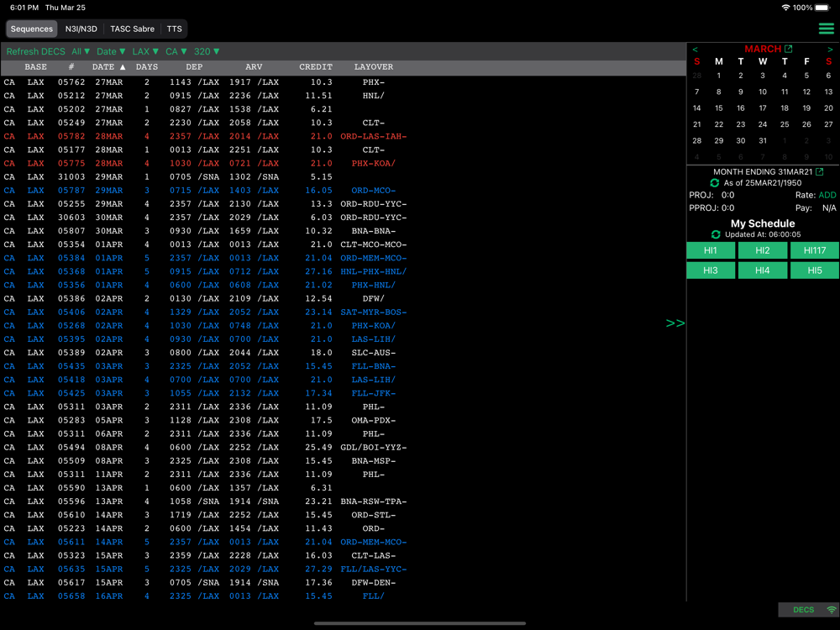The image size is (840, 630).
Task: Click Refresh DECS
Action: (x=36, y=51)
